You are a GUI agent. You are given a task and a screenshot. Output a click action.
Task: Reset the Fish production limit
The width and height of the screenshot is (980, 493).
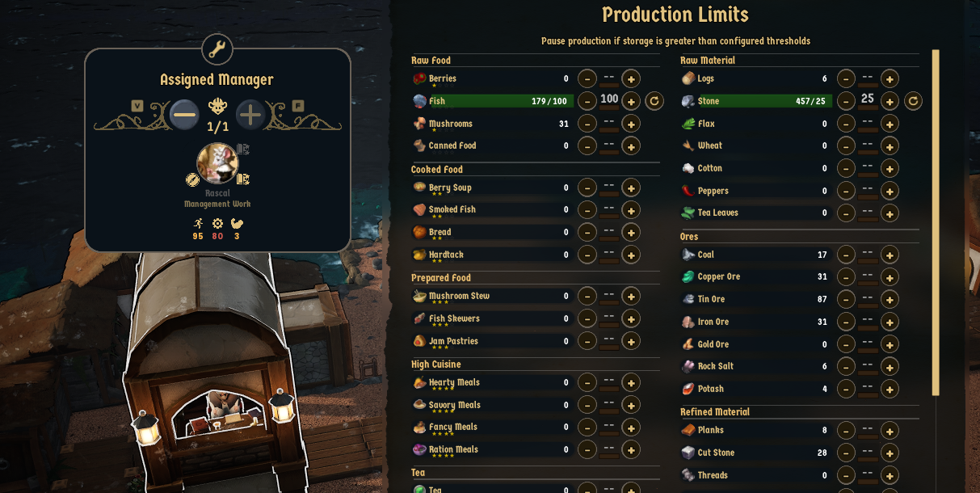[654, 101]
